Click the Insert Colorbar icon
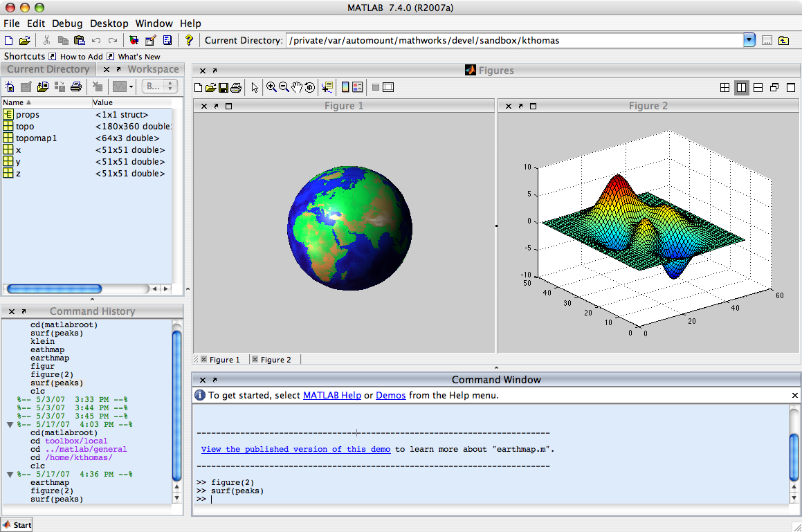Image resolution: width=802 pixels, height=532 pixels. [345, 87]
